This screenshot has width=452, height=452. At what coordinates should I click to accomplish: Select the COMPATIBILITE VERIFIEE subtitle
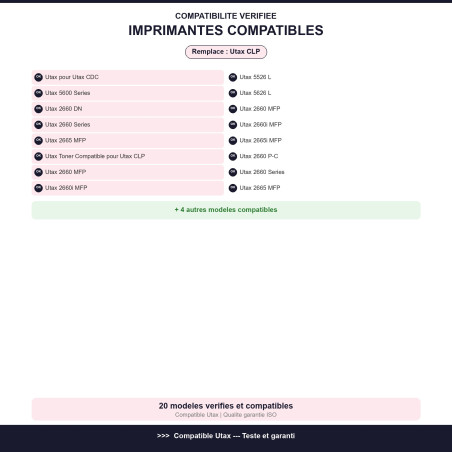coord(226,16)
